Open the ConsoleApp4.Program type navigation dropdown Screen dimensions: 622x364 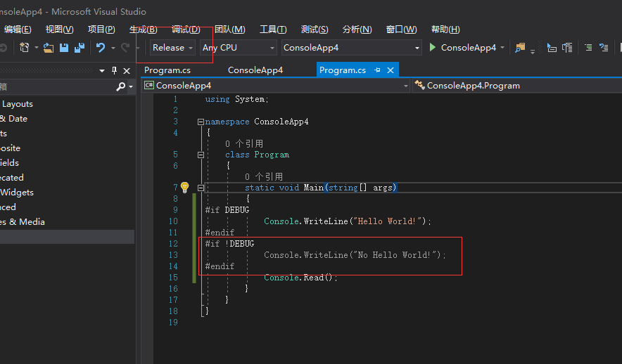(517, 86)
